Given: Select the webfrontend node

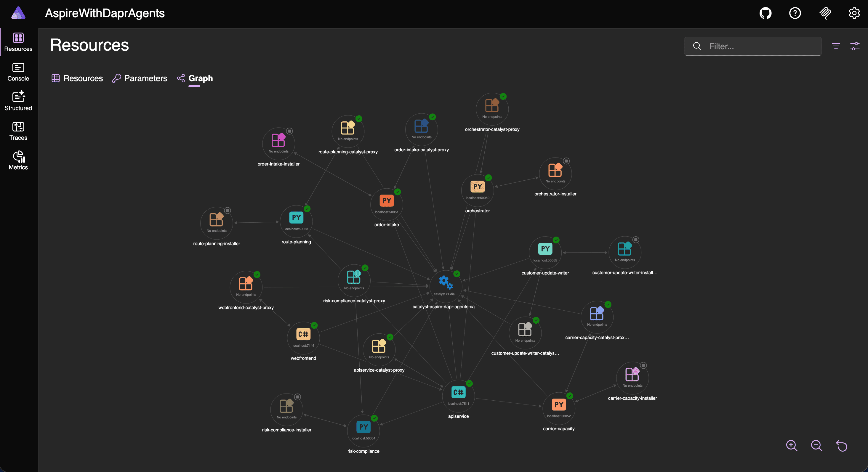Looking at the screenshot, I should (x=303, y=338).
